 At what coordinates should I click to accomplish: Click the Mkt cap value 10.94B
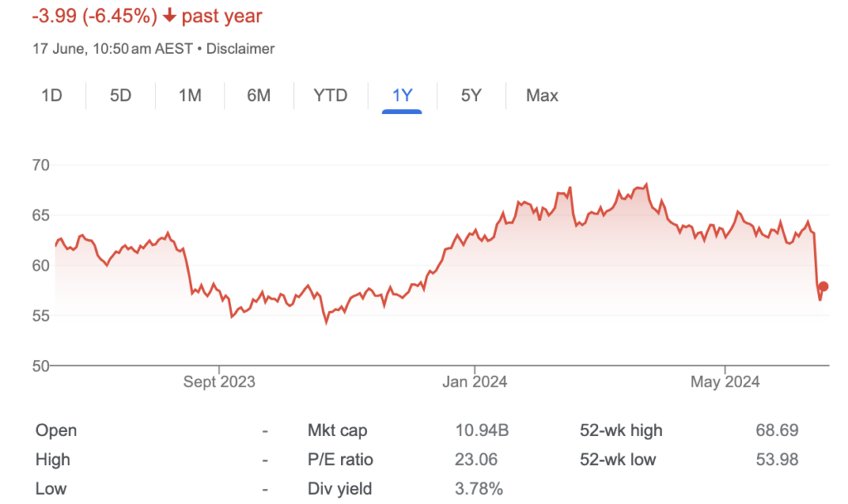[482, 430]
